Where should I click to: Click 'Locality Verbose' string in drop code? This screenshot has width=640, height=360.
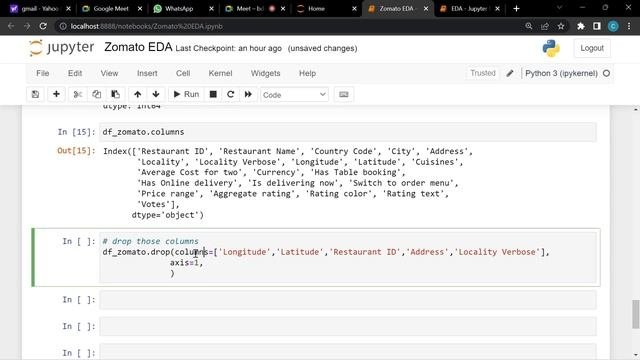tap(497, 252)
